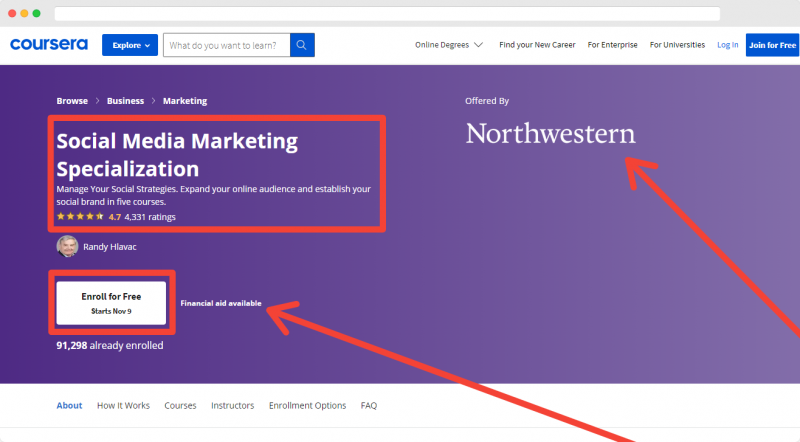Viewport: 800px width, 442px height.
Task: Click the Coursera logo
Action: click(49, 44)
